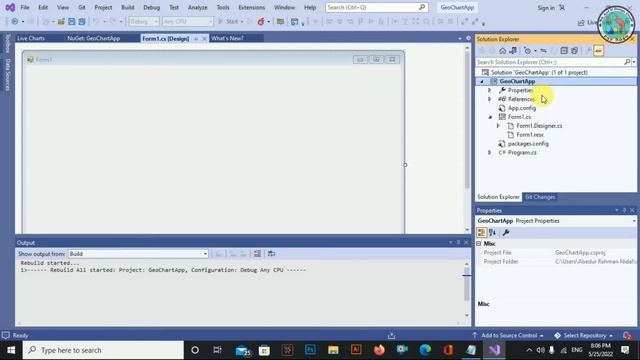Screen dimensions: 640x360
Task: Click the Visual Studio icon in taskbar
Action: (x=494, y=350)
